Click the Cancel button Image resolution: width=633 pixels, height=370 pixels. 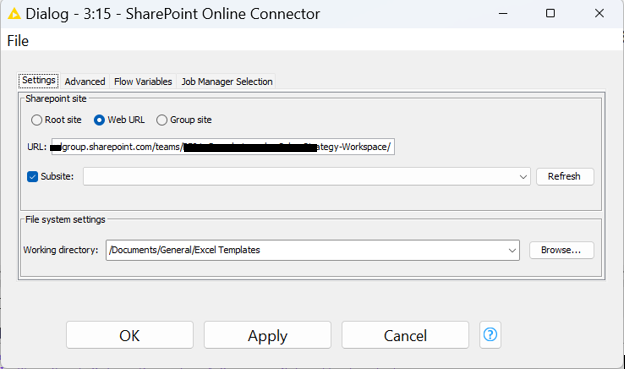tap(405, 335)
